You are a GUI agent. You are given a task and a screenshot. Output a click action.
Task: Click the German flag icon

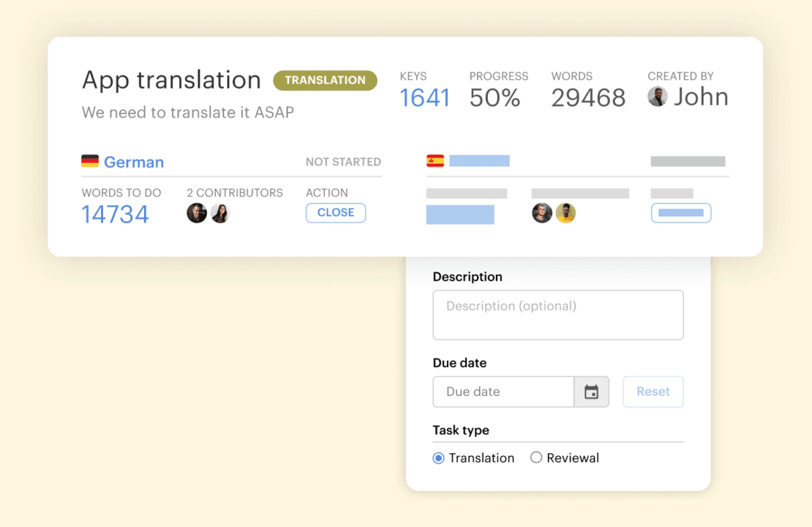90,162
